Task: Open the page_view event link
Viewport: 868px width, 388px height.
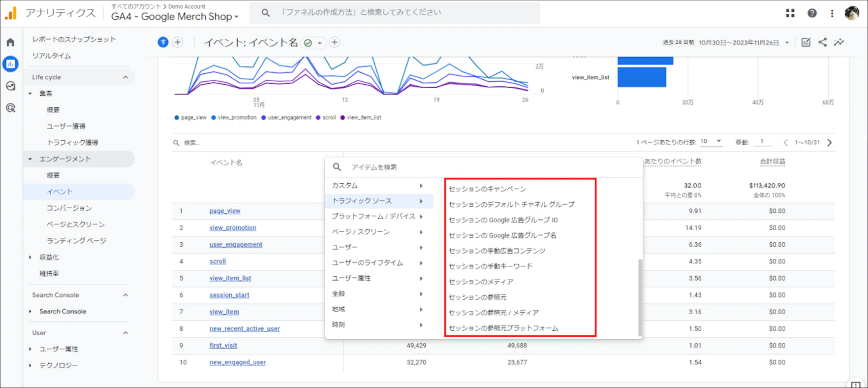Action: (x=225, y=211)
